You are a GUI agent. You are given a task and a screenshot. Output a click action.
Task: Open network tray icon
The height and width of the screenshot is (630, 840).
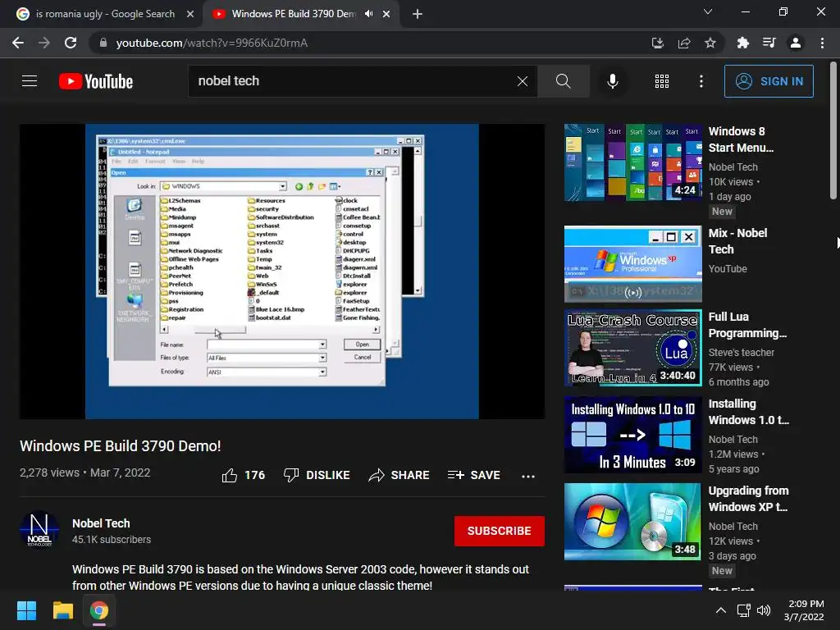[x=743, y=610]
